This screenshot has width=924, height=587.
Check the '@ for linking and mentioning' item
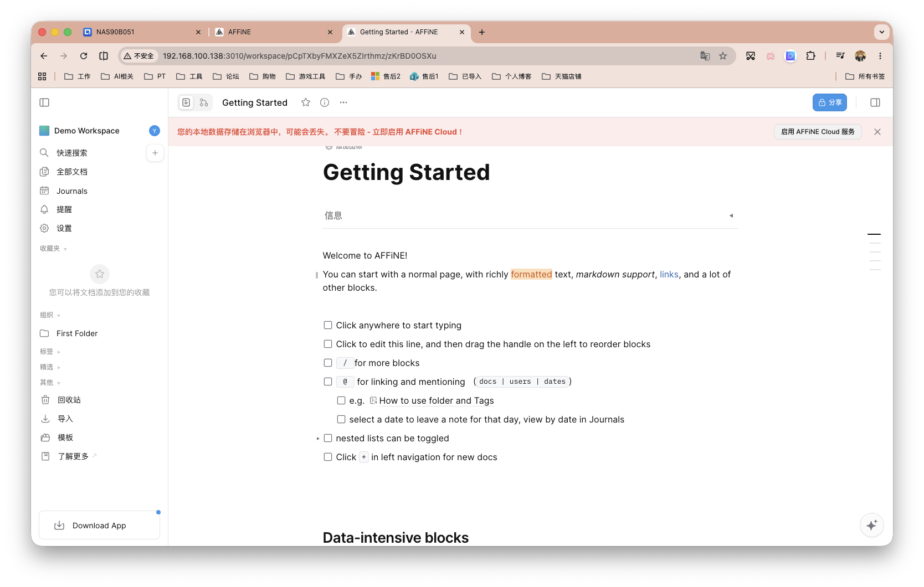(x=328, y=382)
